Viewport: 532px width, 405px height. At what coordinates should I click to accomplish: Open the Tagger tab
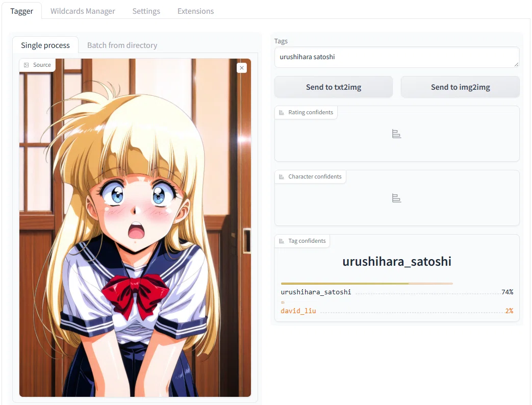[22, 11]
